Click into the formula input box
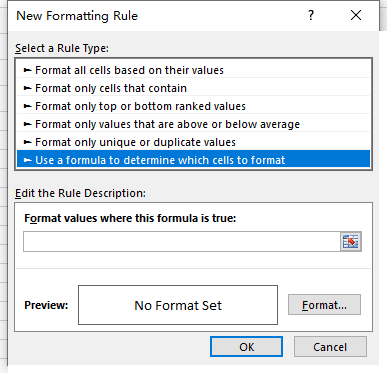 [x=182, y=242]
